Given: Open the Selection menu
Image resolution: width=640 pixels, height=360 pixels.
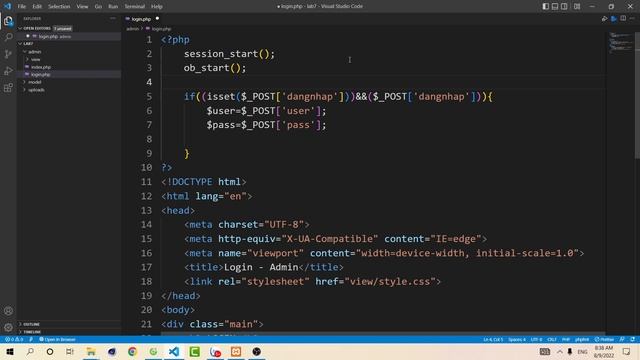Looking at the screenshot, I should (59, 7).
